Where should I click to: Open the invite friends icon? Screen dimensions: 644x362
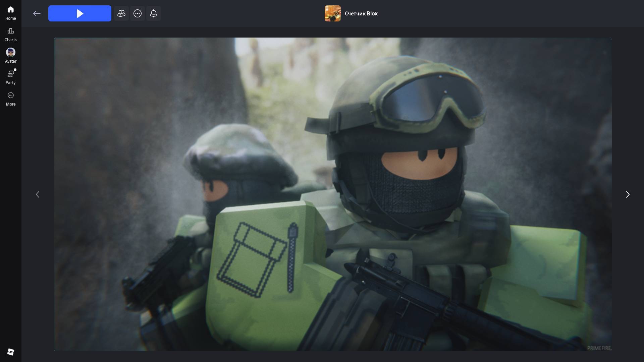point(121,13)
